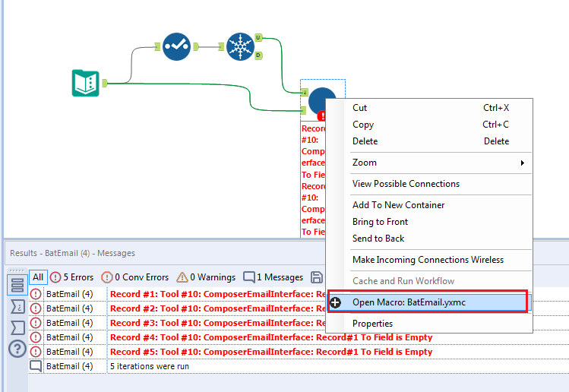Click the plus icon beside Open Macro
The height and width of the screenshot is (392, 569).
coord(335,302)
